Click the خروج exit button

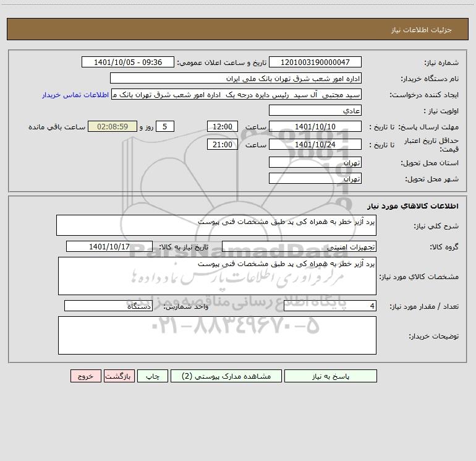click(x=85, y=376)
